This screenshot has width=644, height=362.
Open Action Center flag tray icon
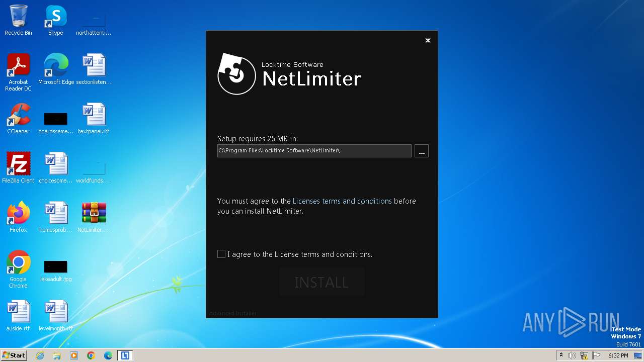click(596, 355)
